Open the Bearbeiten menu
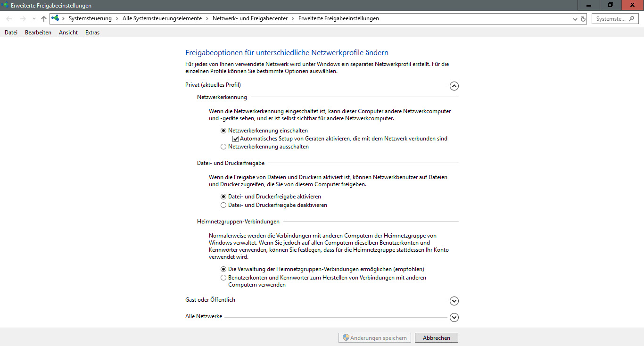This screenshot has height=346, width=644. click(x=38, y=33)
